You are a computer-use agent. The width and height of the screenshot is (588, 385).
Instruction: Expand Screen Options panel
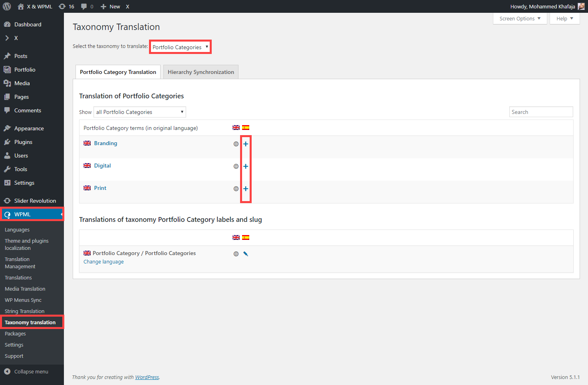coord(520,19)
